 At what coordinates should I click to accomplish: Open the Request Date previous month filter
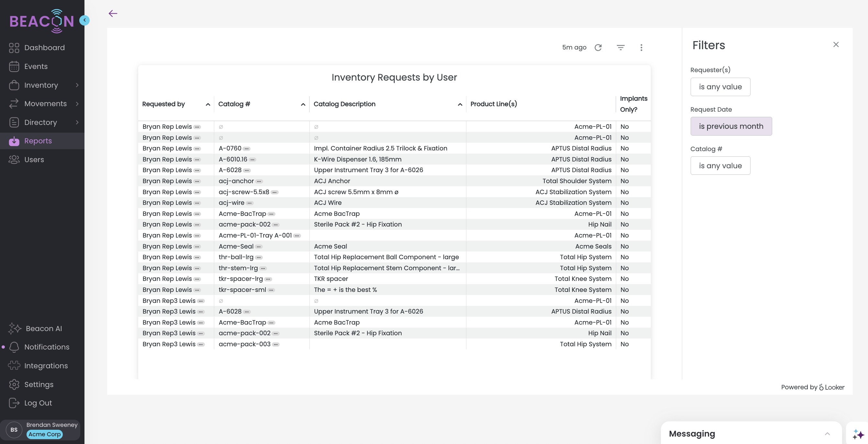pyautogui.click(x=731, y=126)
